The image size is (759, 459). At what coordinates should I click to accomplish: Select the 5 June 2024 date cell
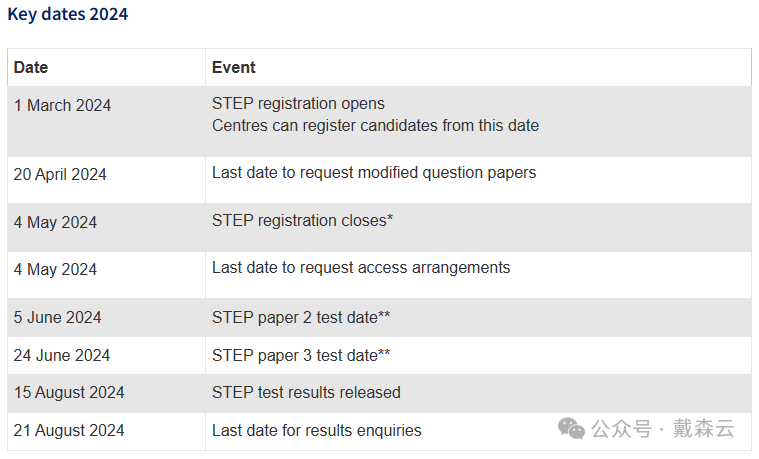click(x=106, y=318)
